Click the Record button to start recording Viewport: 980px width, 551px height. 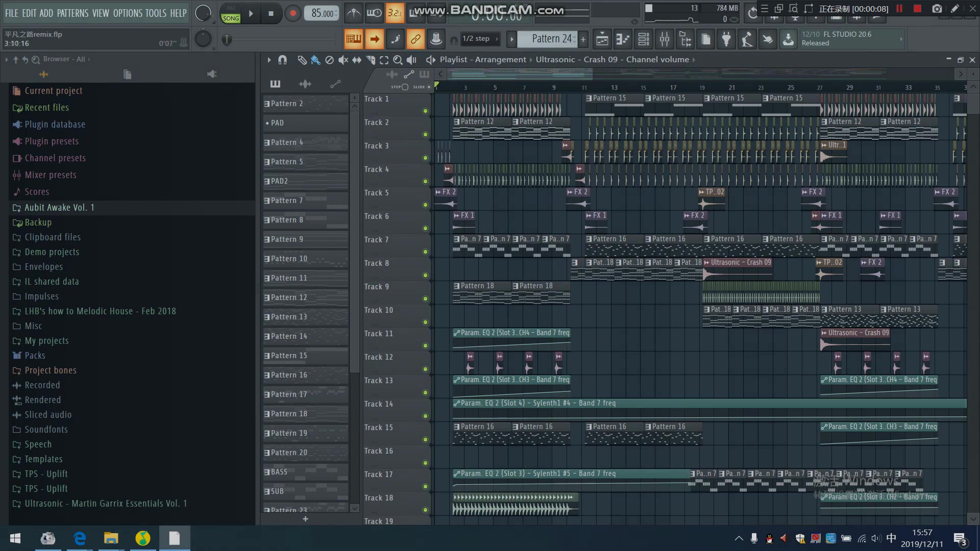[293, 13]
